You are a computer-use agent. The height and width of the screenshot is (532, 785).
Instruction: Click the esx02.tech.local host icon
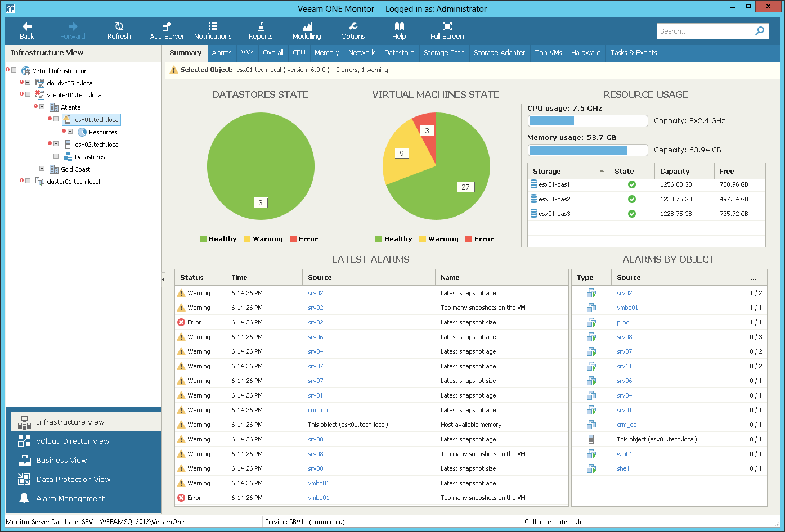click(68, 145)
